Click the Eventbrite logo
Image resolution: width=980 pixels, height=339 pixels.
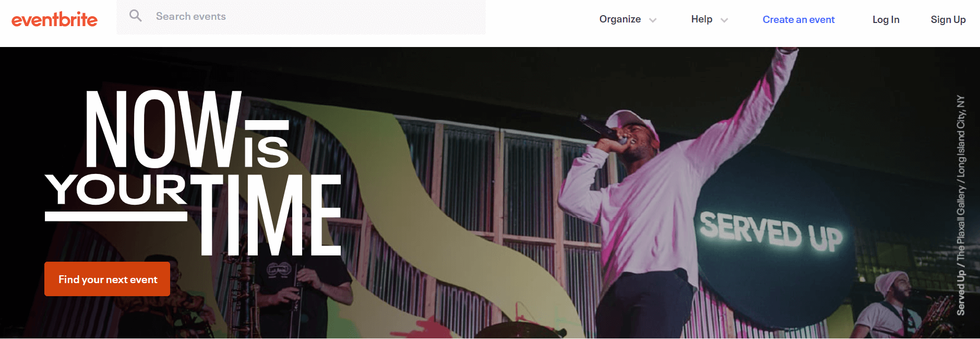54,19
